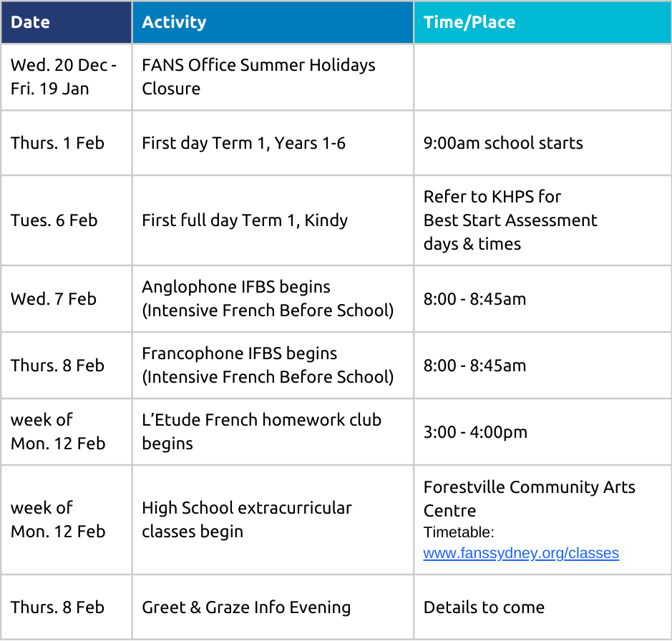Click First full day Term 1, Kindy
The width and height of the screenshot is (672, 641).
click(245, 220)
